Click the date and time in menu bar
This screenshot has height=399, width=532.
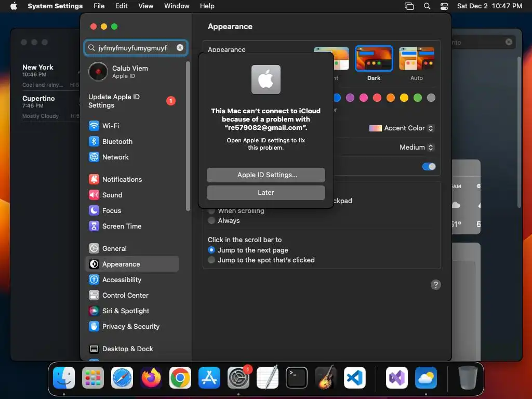(x=489, y=6)
